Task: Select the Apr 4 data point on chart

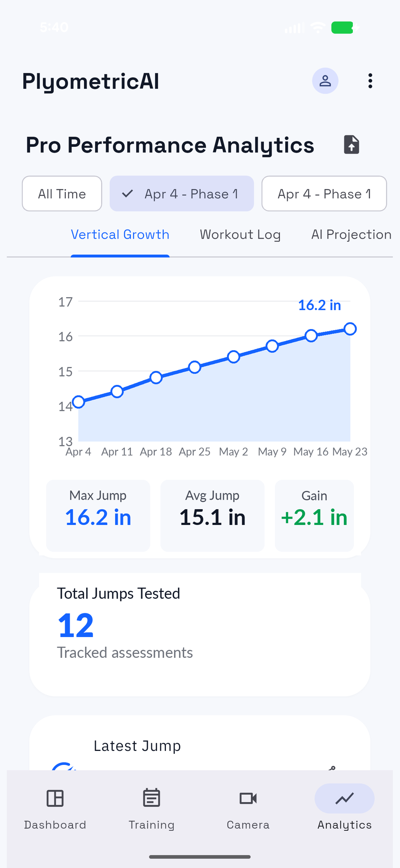Action: pyautogui.click(x=78, y=402)
